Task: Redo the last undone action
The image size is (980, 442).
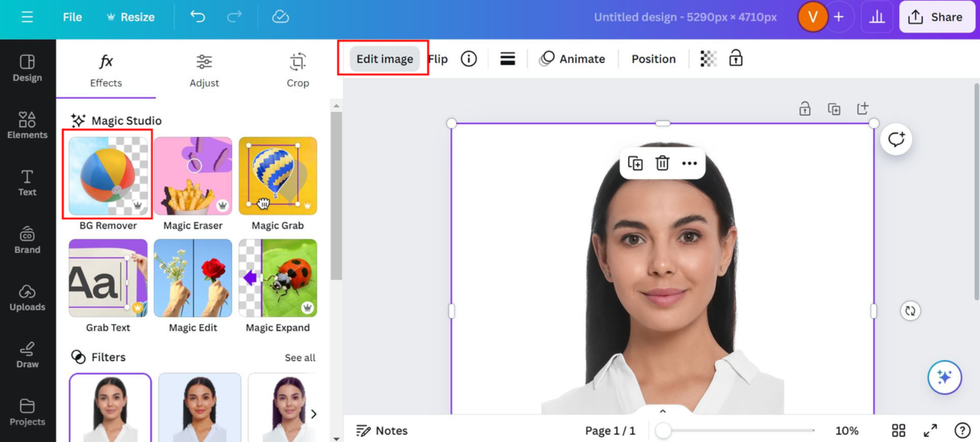Action: [235, 17]
